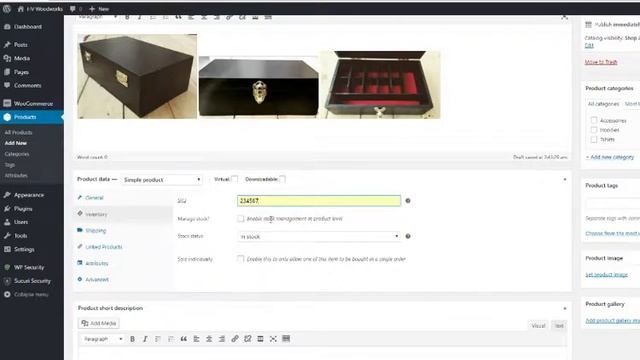Switch to General product data tab
Viewport: 640px width, 360px height.
[94, 198]
